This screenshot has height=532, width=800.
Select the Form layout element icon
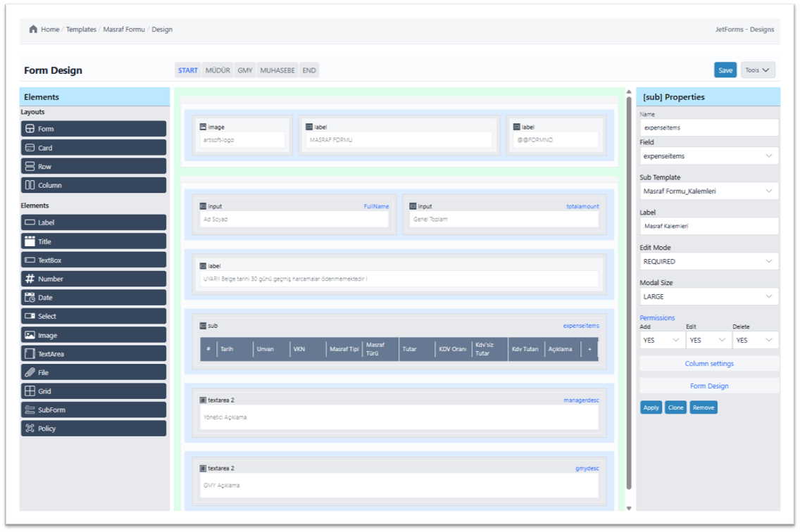pyautogui.click(x=30, y=129)
